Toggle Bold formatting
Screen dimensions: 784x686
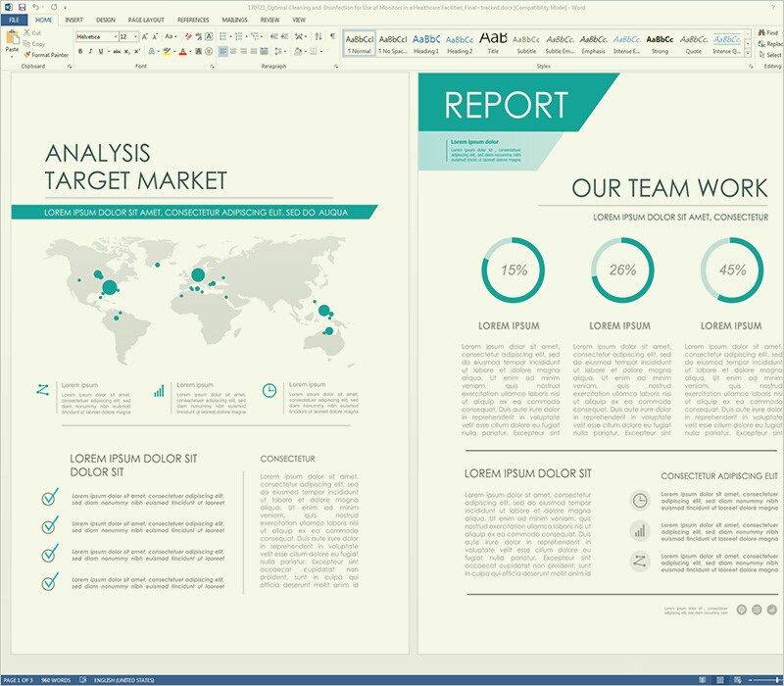click(79, 51)
